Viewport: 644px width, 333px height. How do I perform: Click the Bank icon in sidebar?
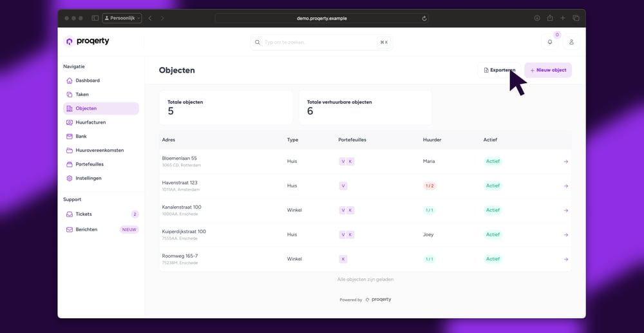click(x=70, y=137)
